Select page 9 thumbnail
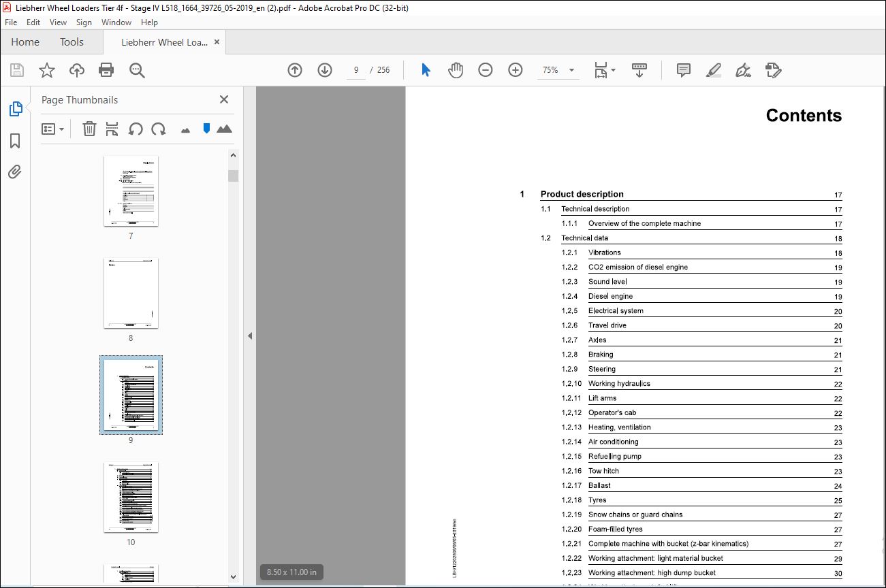The image size is (886, 588). pyautogui.click(x=131, y=395)
